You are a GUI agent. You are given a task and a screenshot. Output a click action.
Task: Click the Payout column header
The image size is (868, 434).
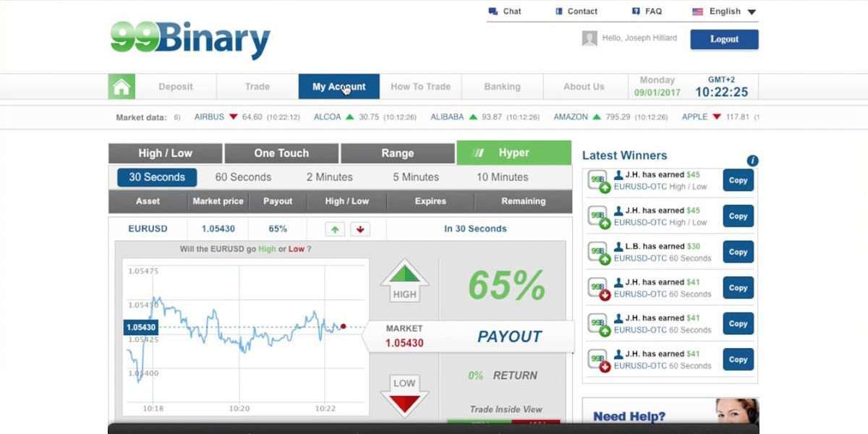pyautogui.click(x=278, y=201)
